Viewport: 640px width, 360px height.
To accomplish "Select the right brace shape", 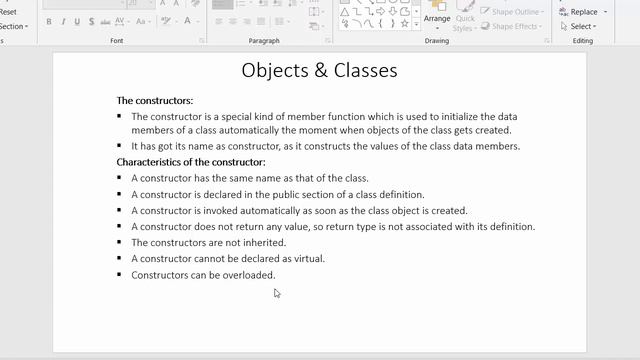I will point(393,24).
